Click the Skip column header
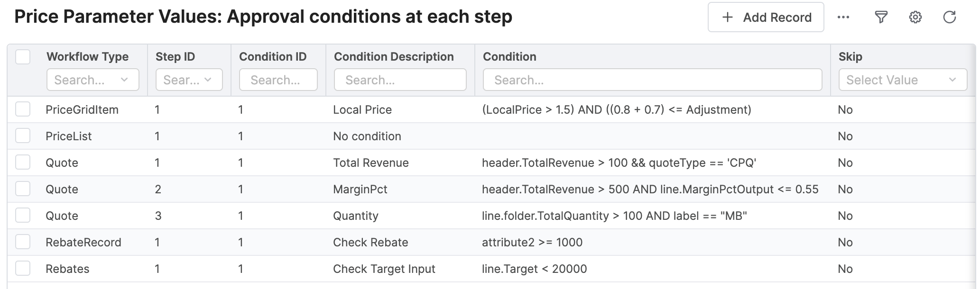This screenshot has width=980, height=289. click(850, 57)
